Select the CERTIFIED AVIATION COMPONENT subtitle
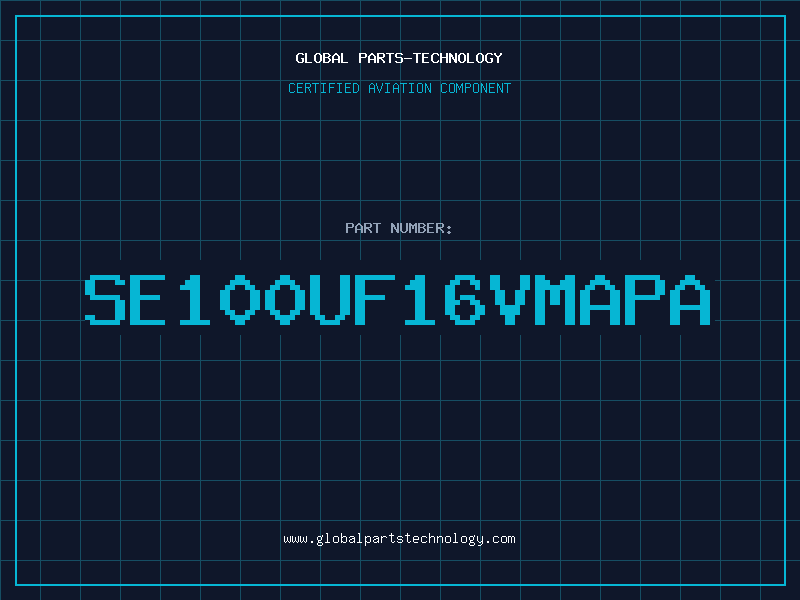The image size is (800, 600). pyautogui.click(x=399, y=88)
